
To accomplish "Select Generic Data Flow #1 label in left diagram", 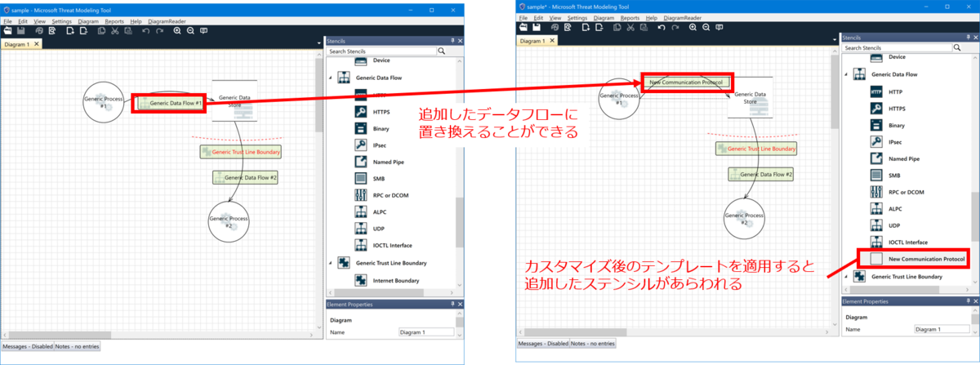I will click(x=171, y=104).
